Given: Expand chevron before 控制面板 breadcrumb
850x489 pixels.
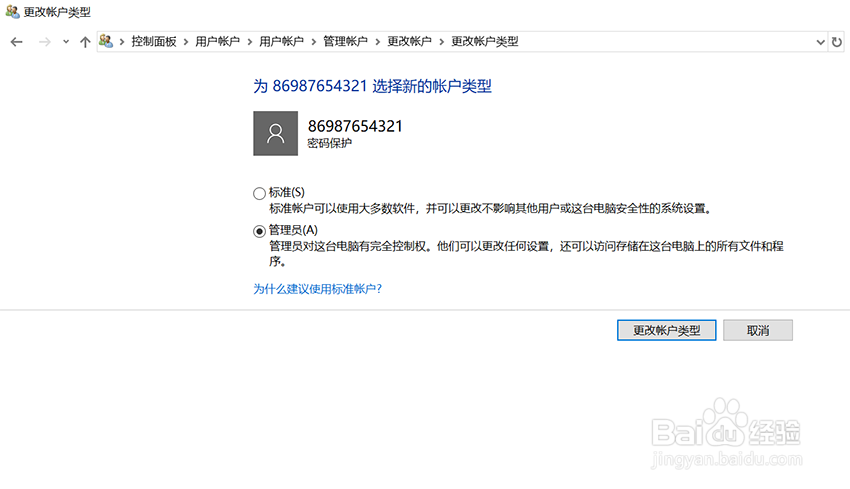Looking at the screenshot, I should pos(122,42).
